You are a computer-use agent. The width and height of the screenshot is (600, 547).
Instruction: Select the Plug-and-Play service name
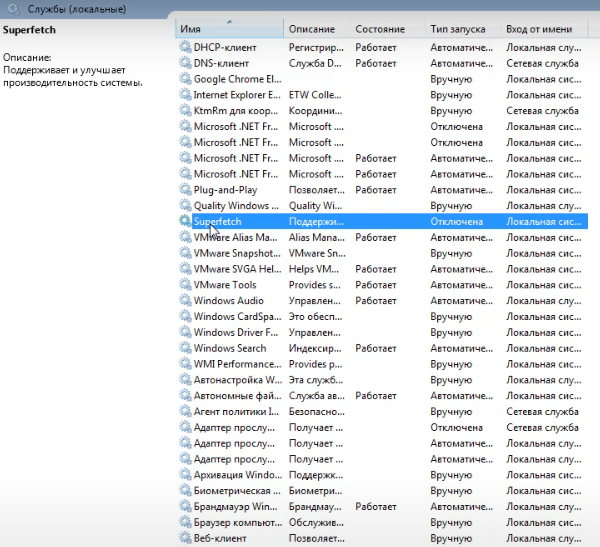tap(225, 190)
